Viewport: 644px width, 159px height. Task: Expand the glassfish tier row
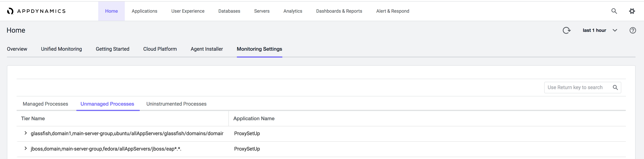[25, 133]
